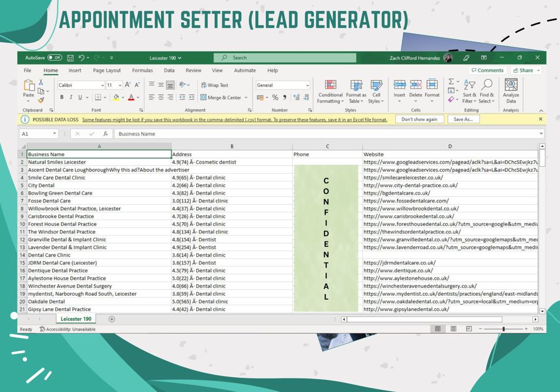Toggle Underline formatting
This screenshot has height=392, width=560.
80,97
